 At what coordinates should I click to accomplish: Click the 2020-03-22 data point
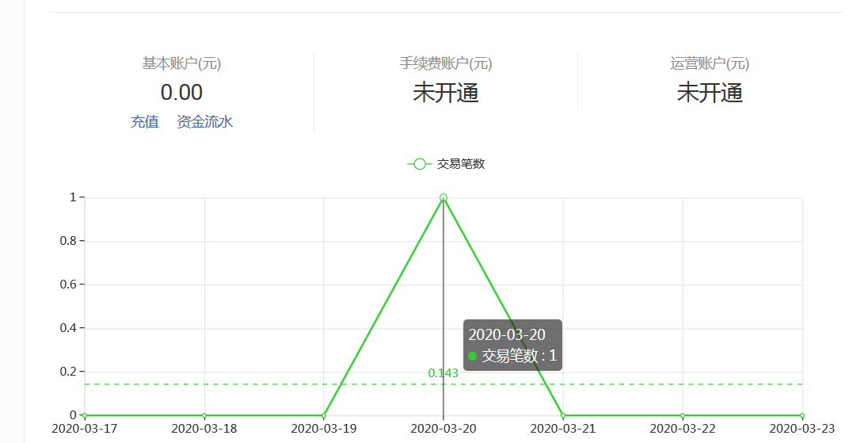click(683, 415)
